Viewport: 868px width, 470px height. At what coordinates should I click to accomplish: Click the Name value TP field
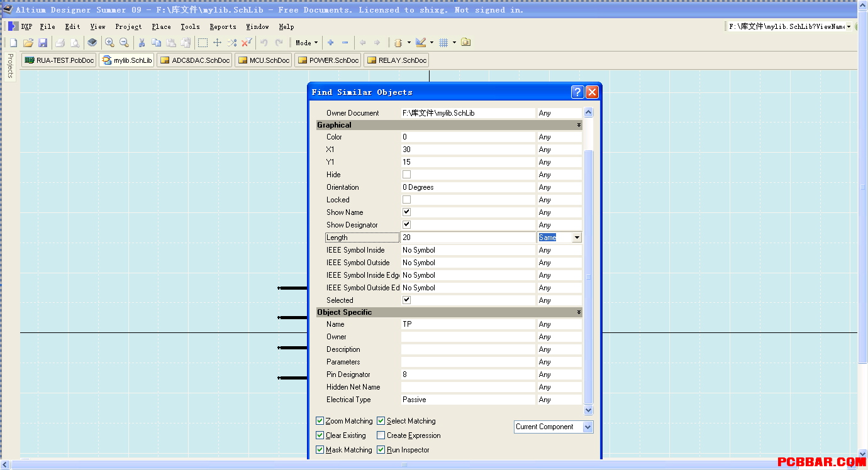(x=468, y=324)
